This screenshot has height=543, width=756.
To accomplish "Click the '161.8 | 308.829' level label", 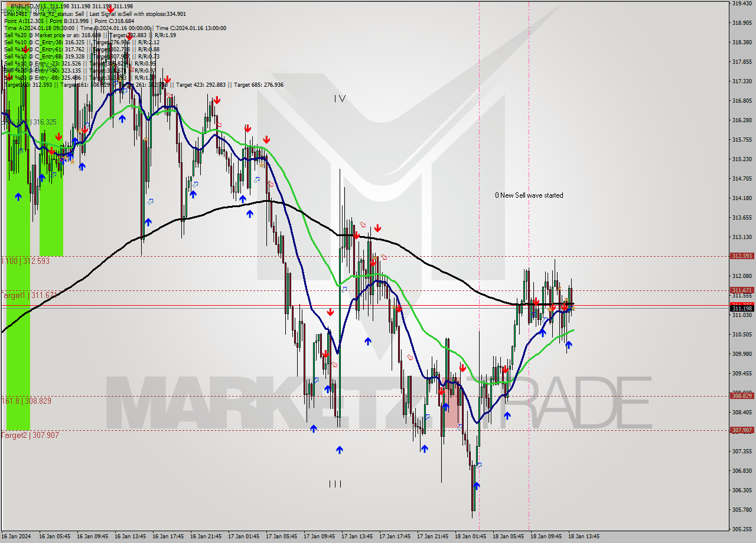I will (27, 401).
